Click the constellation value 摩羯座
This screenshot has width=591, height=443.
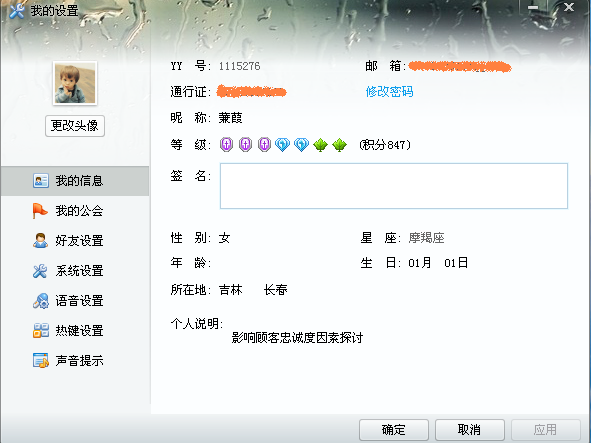click(x=426, y=238)
